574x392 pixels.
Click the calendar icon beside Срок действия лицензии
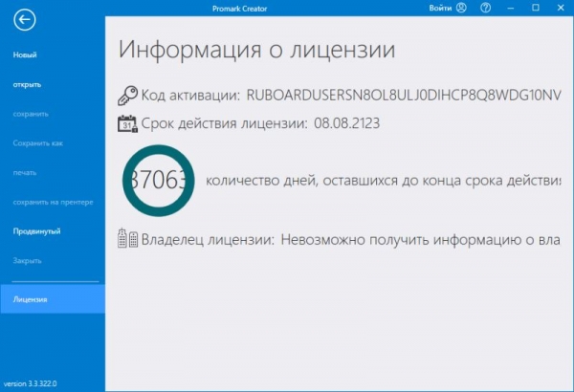[x=127, y=123]
